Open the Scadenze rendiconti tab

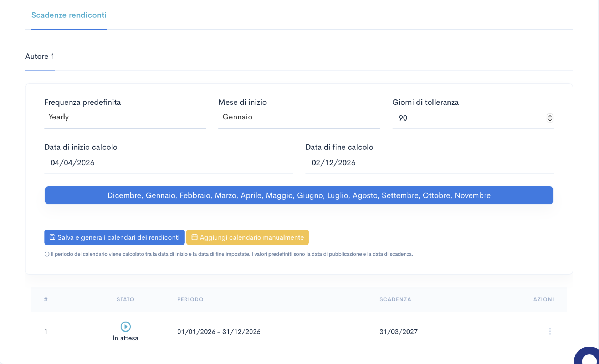click(x=69, y=15)
